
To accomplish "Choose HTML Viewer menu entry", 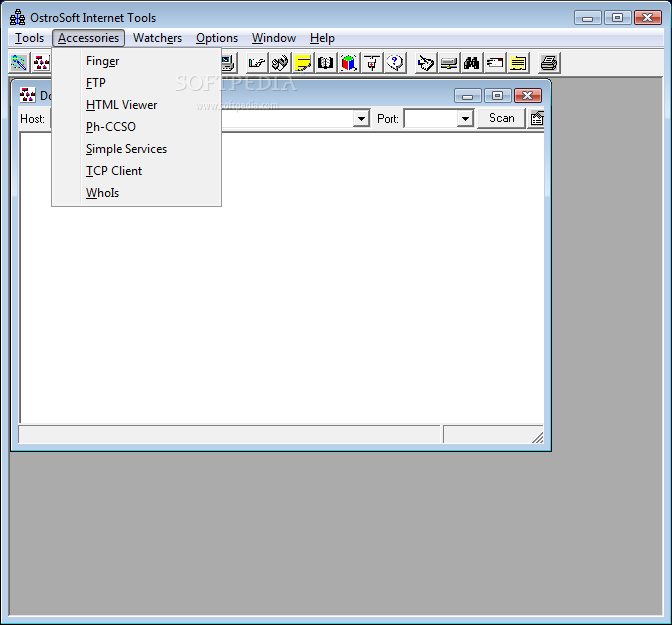I will pos(136,105).
